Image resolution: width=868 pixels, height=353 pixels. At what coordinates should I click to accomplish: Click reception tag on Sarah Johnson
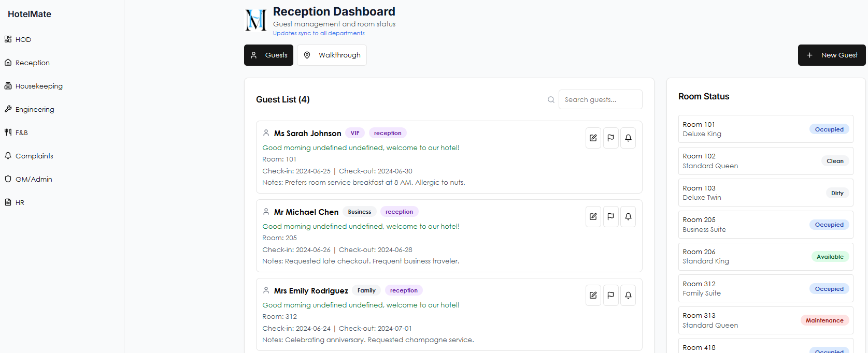click(388, 133)
